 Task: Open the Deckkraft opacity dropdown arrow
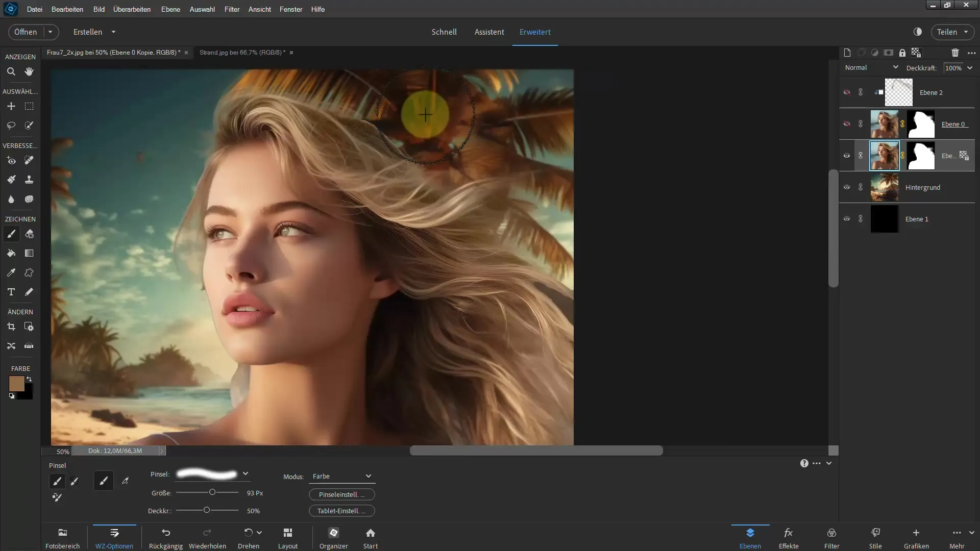970,68
